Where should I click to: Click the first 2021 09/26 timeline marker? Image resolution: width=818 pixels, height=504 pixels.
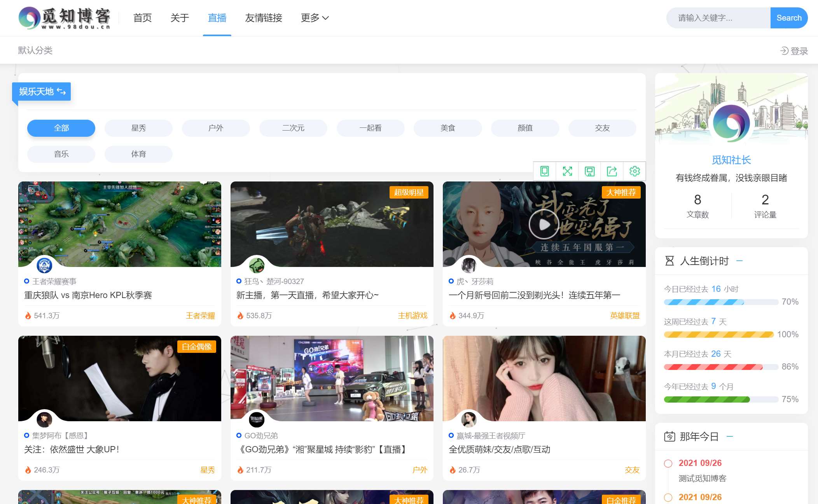click(x=668, y=463)
